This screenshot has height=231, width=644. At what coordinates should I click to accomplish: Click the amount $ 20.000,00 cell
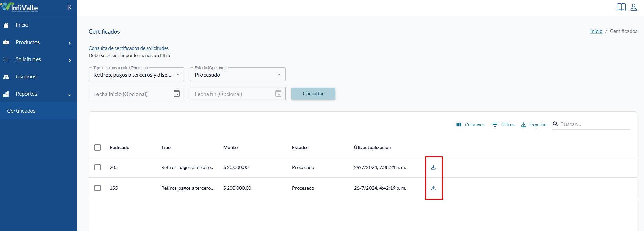pos(236,167)
